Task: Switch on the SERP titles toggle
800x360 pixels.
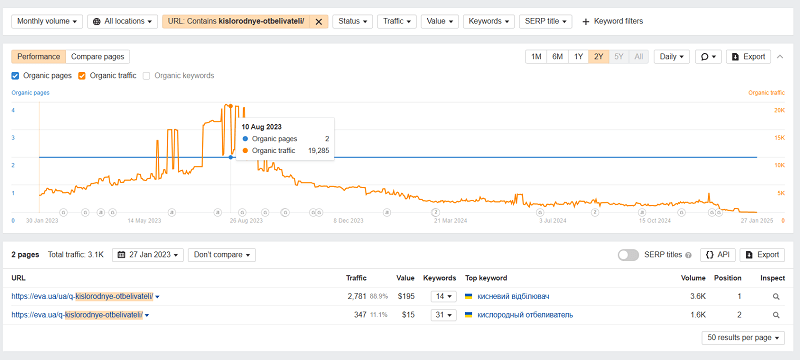Action: tap(628, 255)
